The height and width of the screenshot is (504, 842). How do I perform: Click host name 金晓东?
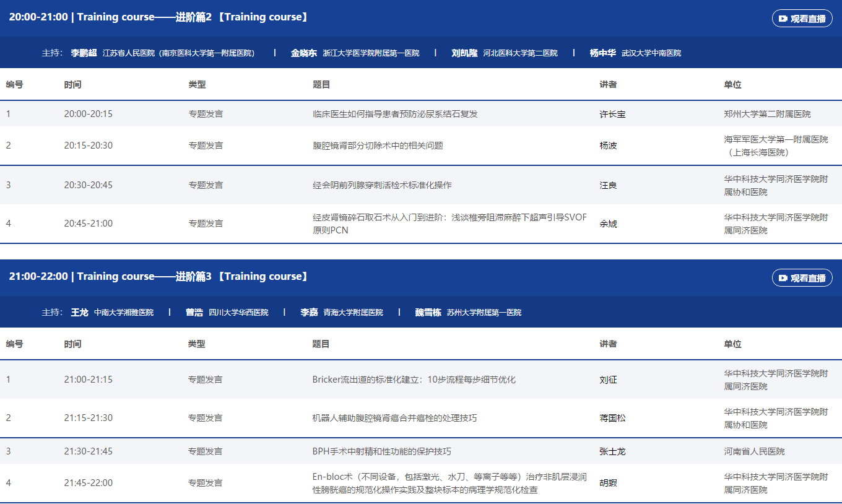click(303, 53)
